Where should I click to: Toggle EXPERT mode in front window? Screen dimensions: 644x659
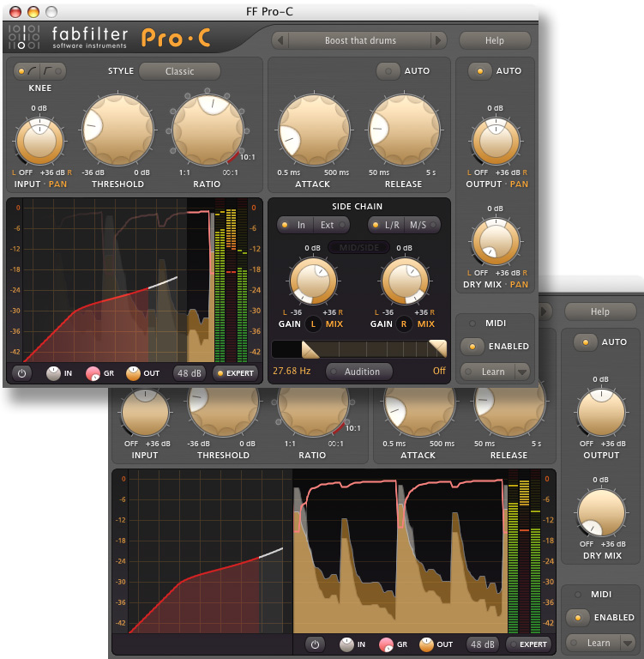coord(235,373)
